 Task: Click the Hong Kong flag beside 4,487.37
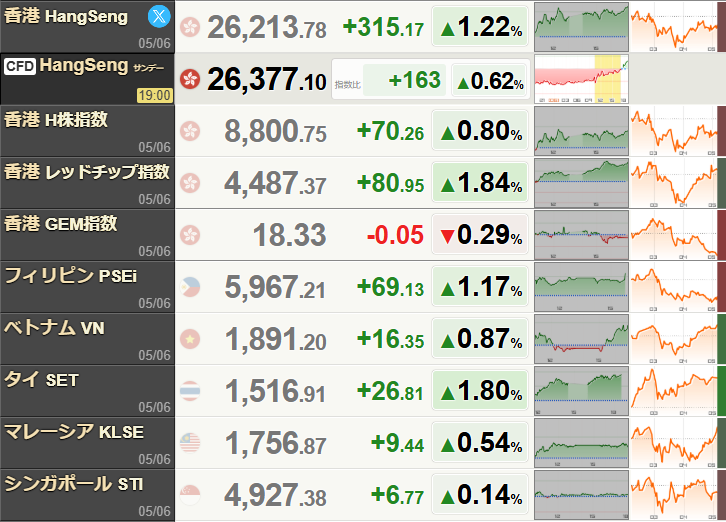[x=190, y=183]
